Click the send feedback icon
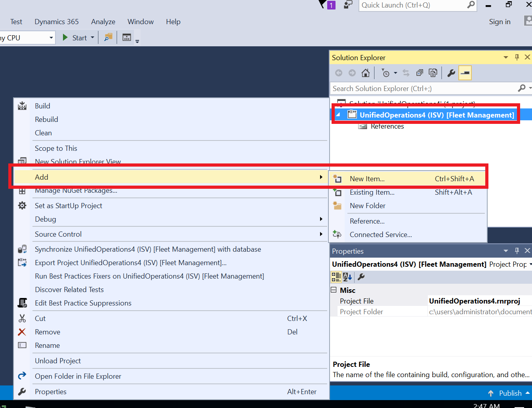 [348, 5]
